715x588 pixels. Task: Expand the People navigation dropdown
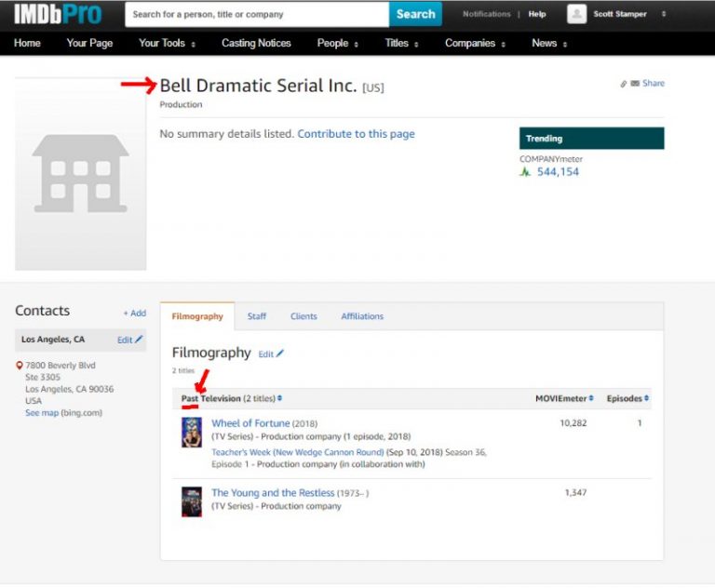click(x=338, y=44)
